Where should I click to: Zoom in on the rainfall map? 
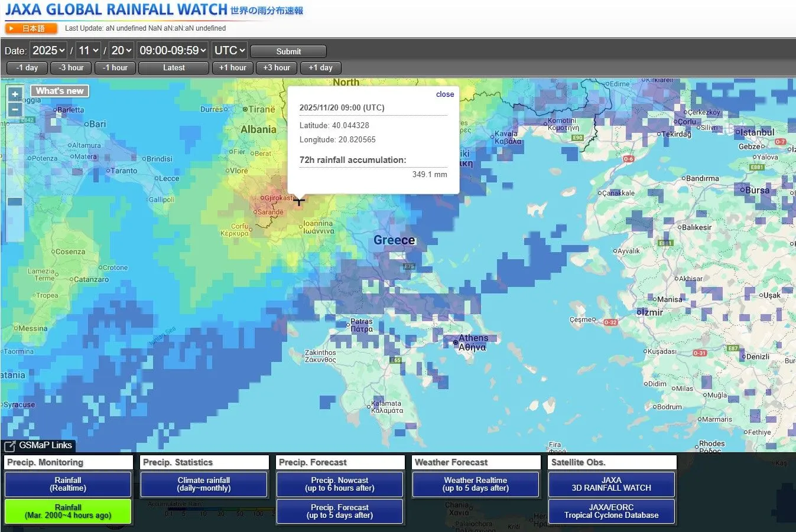click(x=15, y=94)
